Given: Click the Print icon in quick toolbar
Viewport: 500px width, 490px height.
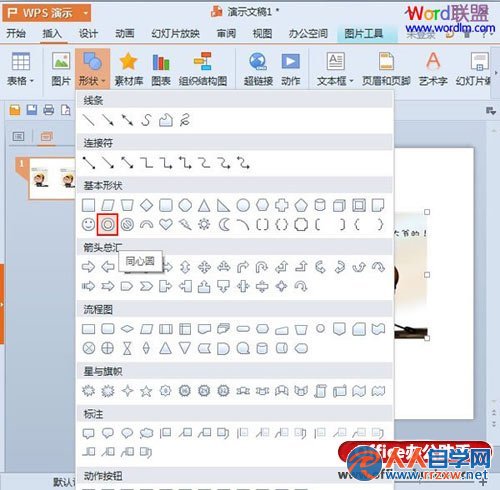Looking at the screenshot, I should (49, 110).
